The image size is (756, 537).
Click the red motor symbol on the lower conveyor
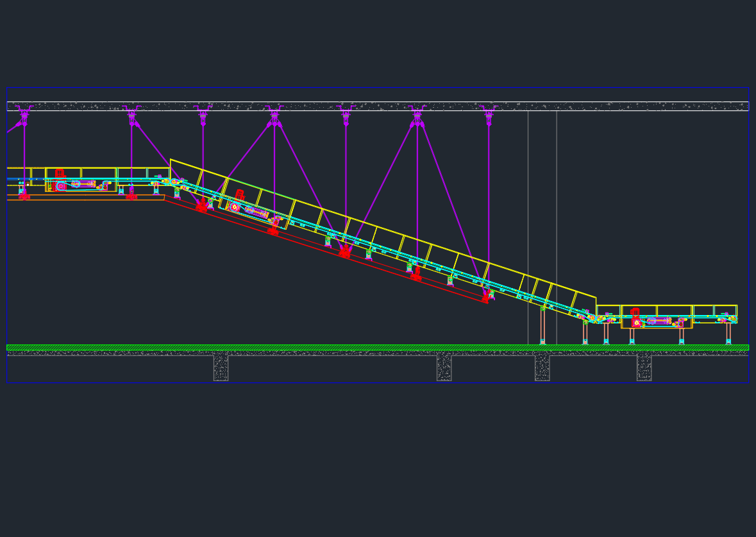click(x=636, y=312)
